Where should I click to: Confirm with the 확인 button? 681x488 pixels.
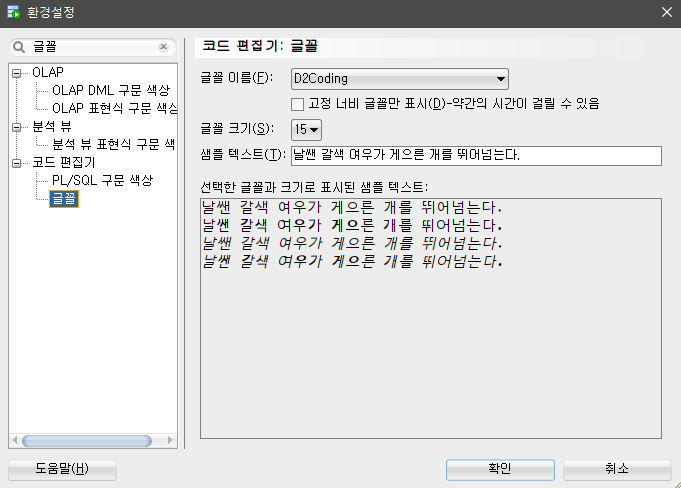coord(500,469)
